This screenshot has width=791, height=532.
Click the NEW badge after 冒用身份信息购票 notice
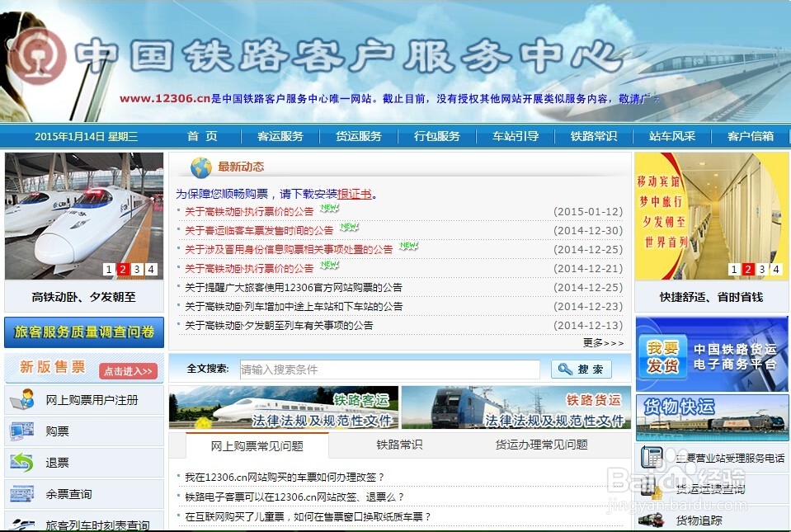pos(408,246)
